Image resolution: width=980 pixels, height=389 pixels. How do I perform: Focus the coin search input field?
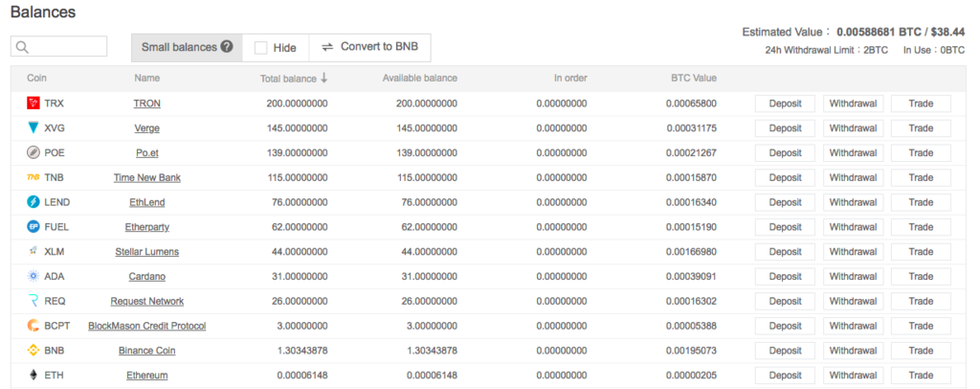(58, 46)
